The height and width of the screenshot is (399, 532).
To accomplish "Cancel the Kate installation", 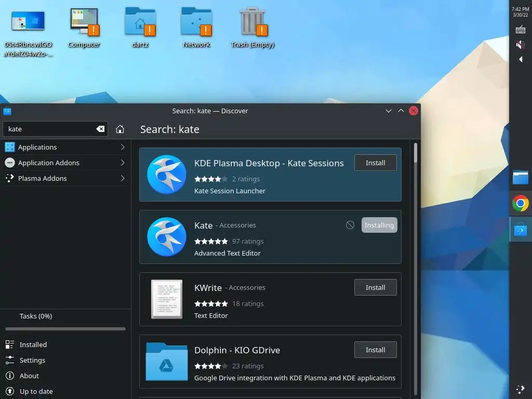I will [350, 225].
